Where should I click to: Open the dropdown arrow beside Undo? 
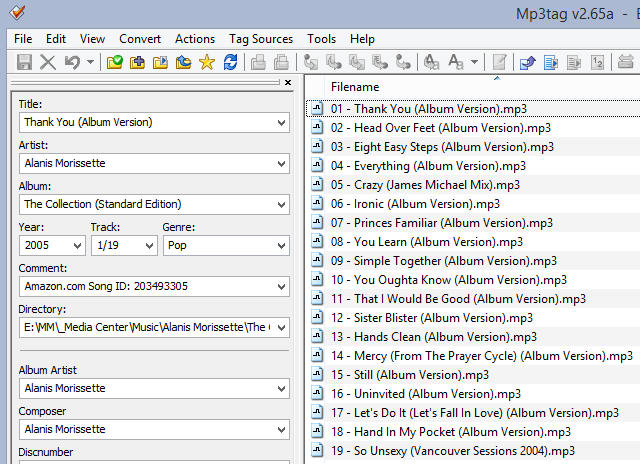(x=90, y=62)
